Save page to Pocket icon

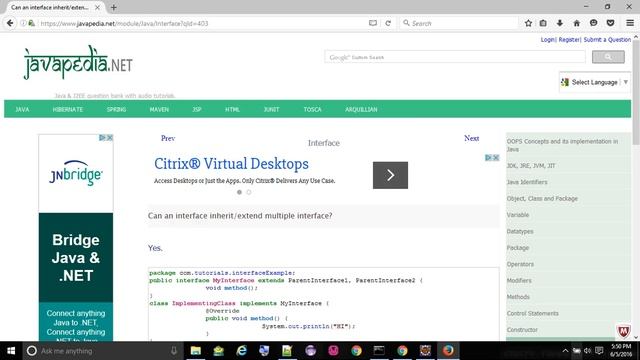pos(610,23)
